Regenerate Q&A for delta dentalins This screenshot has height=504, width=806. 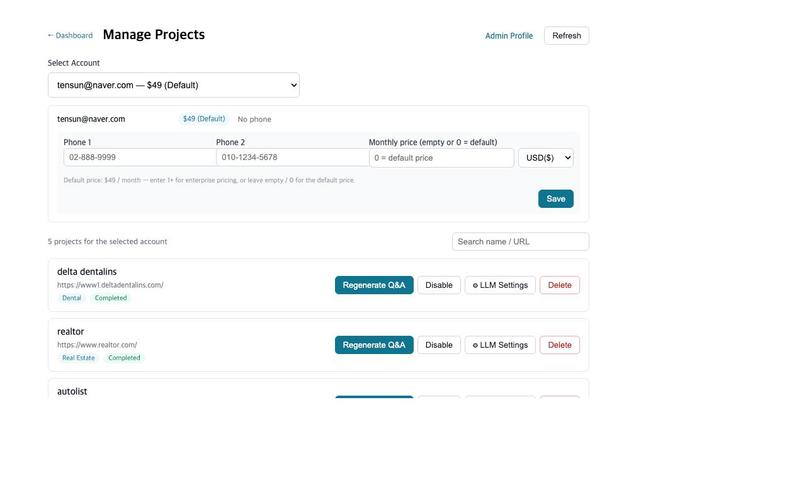pos(374,285)
